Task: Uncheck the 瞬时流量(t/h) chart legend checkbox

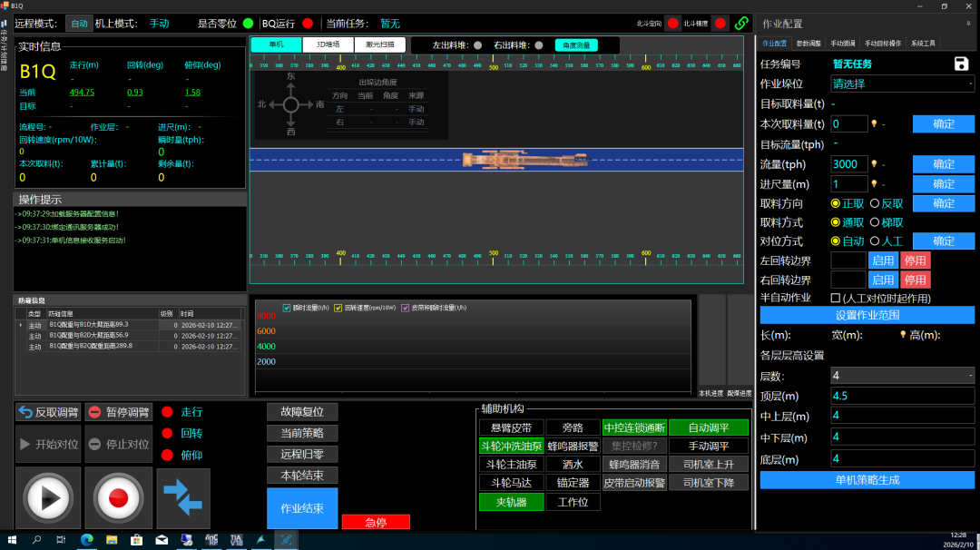Action: tap(288, 308)
